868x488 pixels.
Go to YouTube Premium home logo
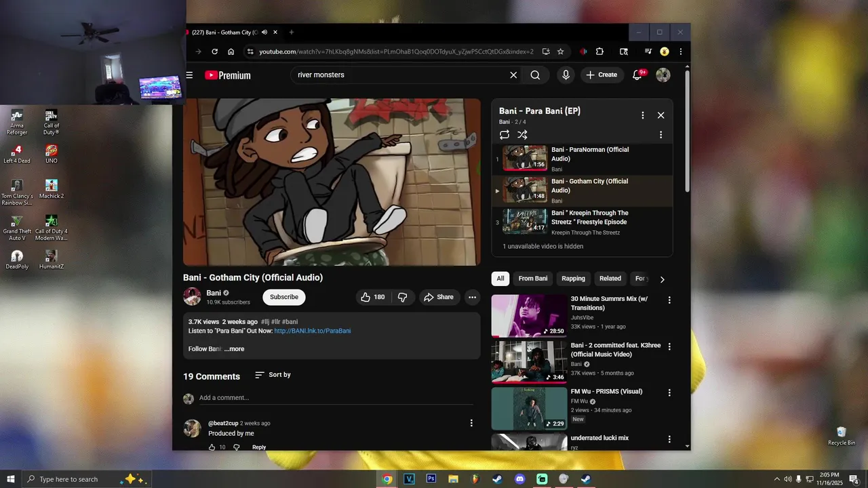click(x=228, y=75)
